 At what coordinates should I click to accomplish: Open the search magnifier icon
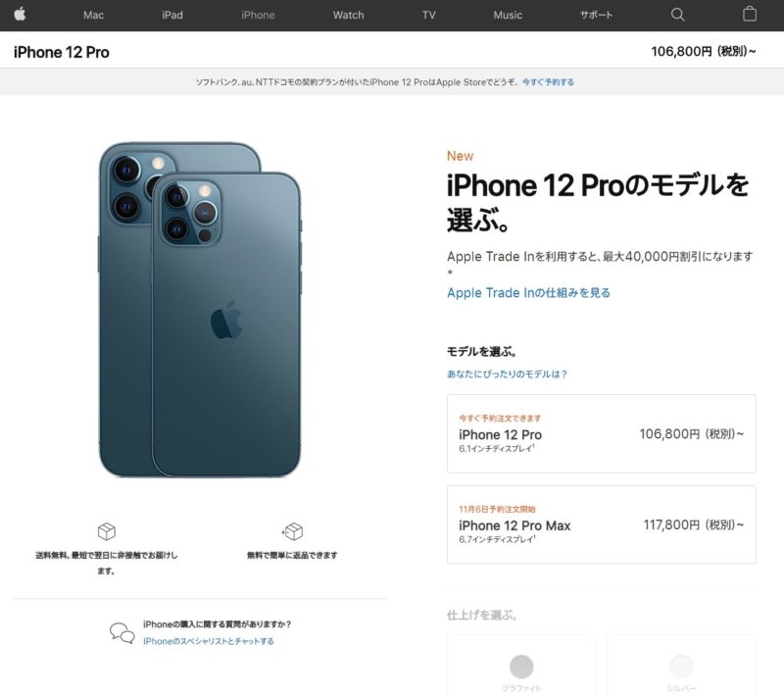pyautogui.click(x=677, y=15)
